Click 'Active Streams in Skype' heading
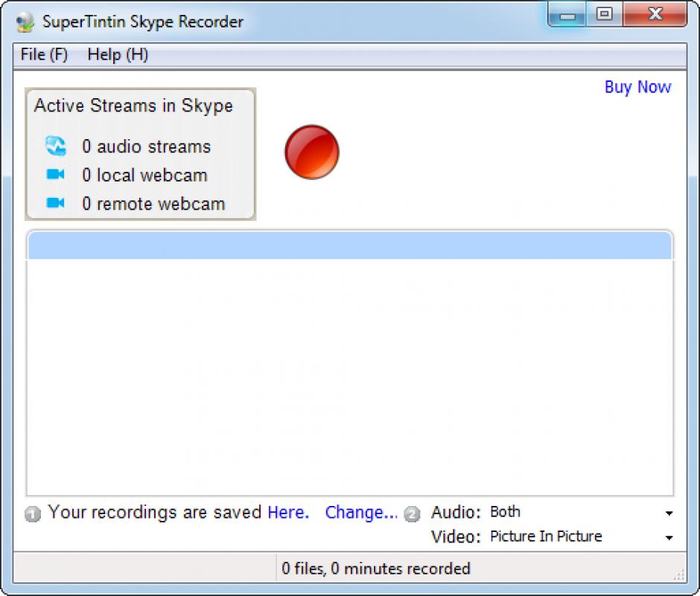Viewport: 700px width, 596px height. 133,106
